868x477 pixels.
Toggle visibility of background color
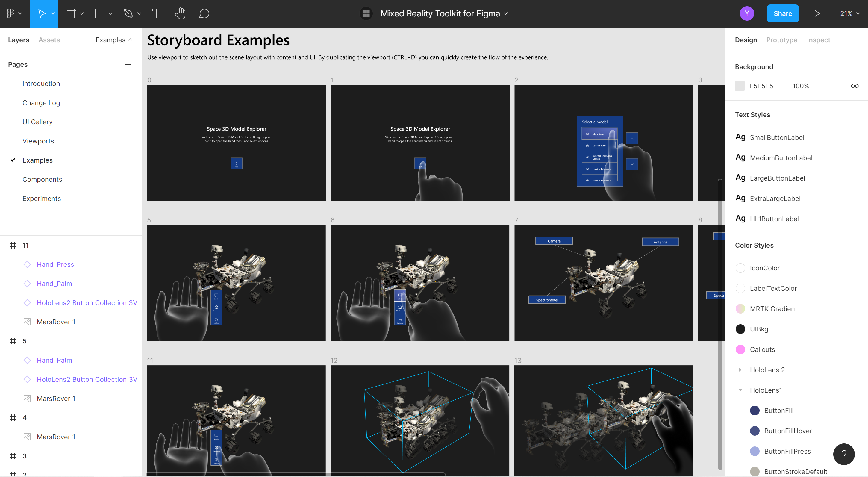[856, 85]
